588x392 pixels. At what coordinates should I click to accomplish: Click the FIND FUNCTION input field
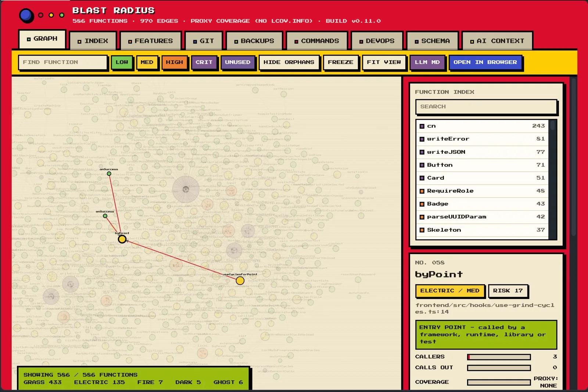(x=63, y=62)
